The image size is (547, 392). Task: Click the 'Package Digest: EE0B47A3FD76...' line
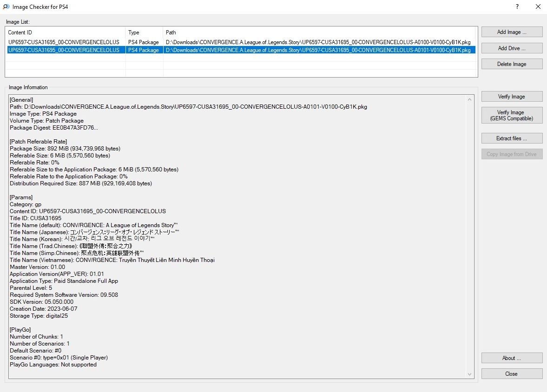click(54, 128)
